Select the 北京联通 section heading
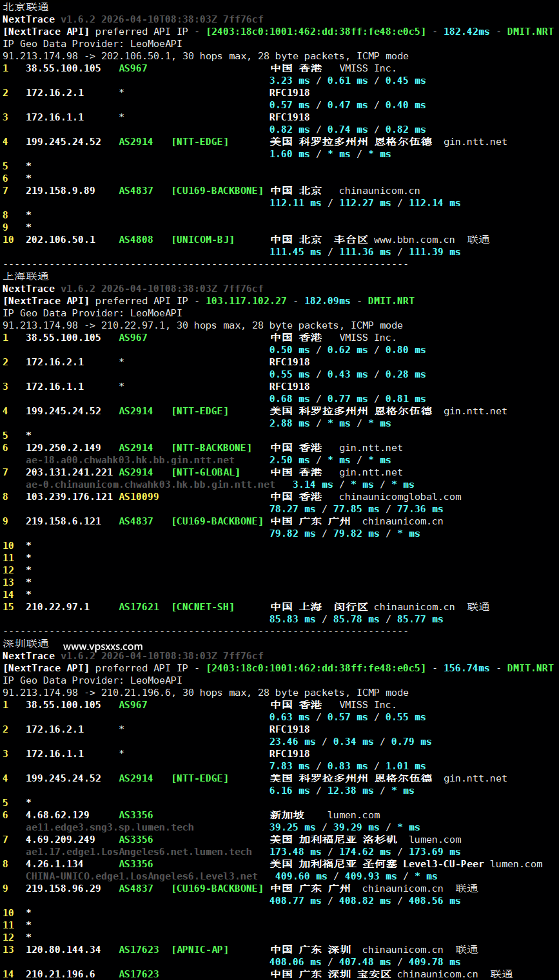The width and height of the screenshot is (559, 980). point(26,7)
